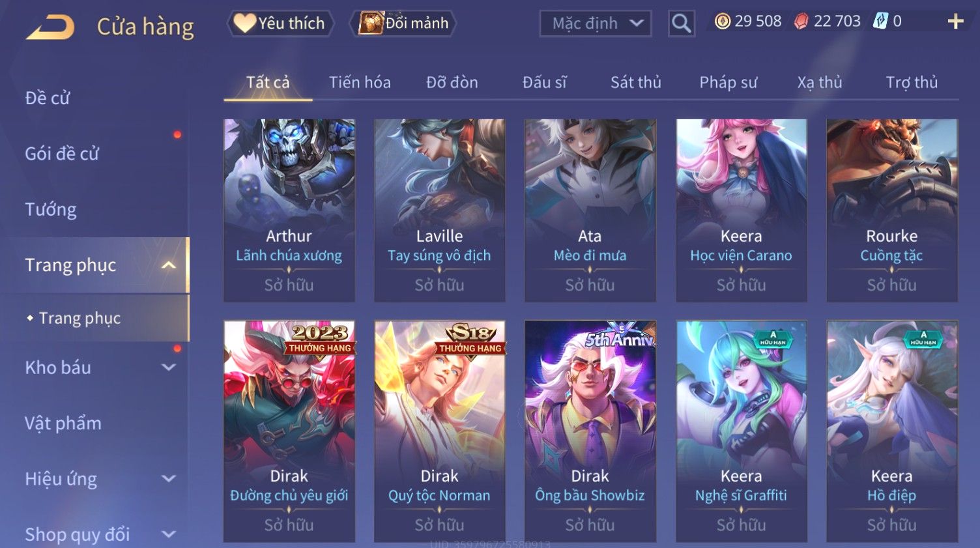Open Dirak Ông bầu Showbiz skin card
This screenshot has width=980, height=548.
tap(590, 431)
